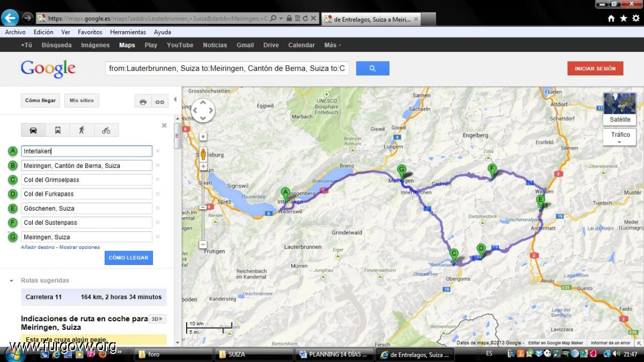Image resolution: width=644 pixels, height=362 pixels.
Task: Remove the Col del Grimselpass destination
Action: [x=158, y=180]
